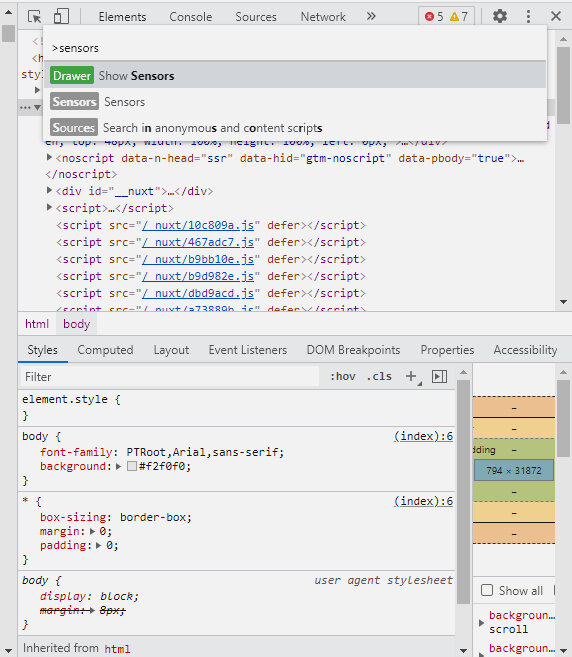Image resolution: width=572 pixels, height=657 pixels.
Task: Toggle the computed styles sidebar icon
Action: (x=439, y=377)
